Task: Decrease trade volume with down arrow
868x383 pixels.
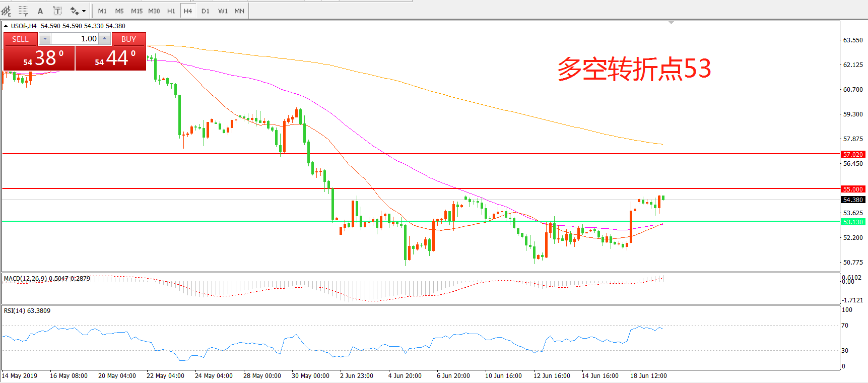Action: tap(45, 39)
